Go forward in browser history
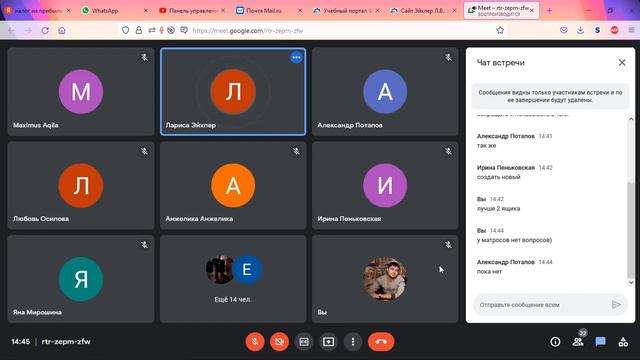 coord(28,30)
